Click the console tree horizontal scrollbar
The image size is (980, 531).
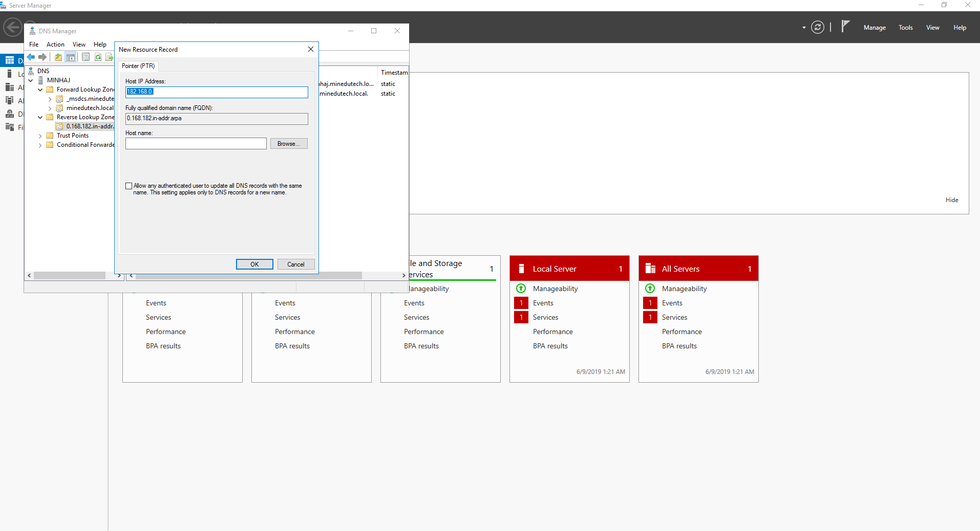point(70,276)
